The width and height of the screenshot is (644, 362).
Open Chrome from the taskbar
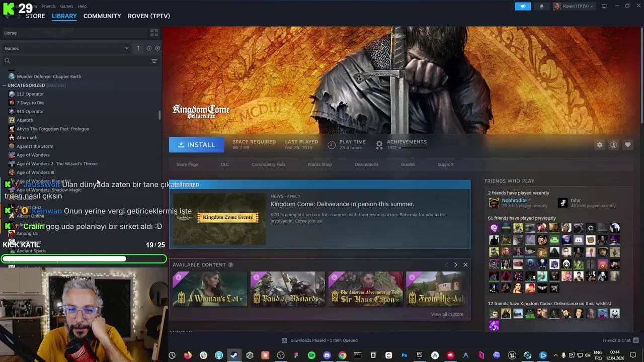(x=342, y=355)
